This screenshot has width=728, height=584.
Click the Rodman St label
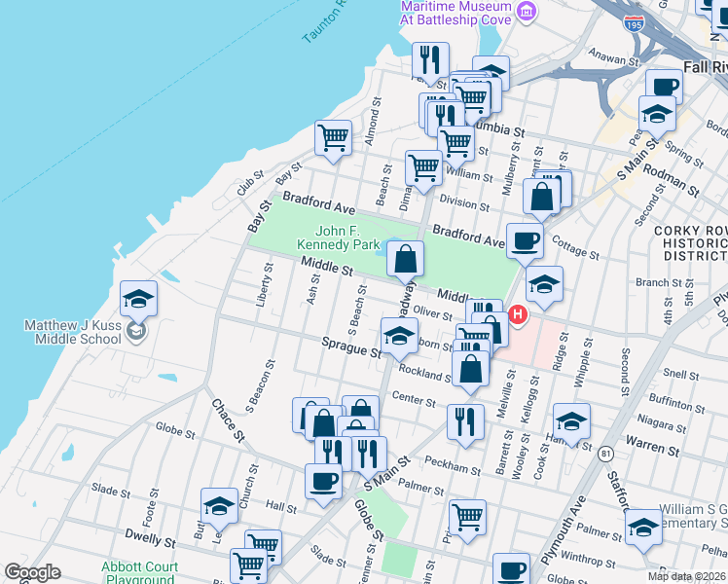672,181
